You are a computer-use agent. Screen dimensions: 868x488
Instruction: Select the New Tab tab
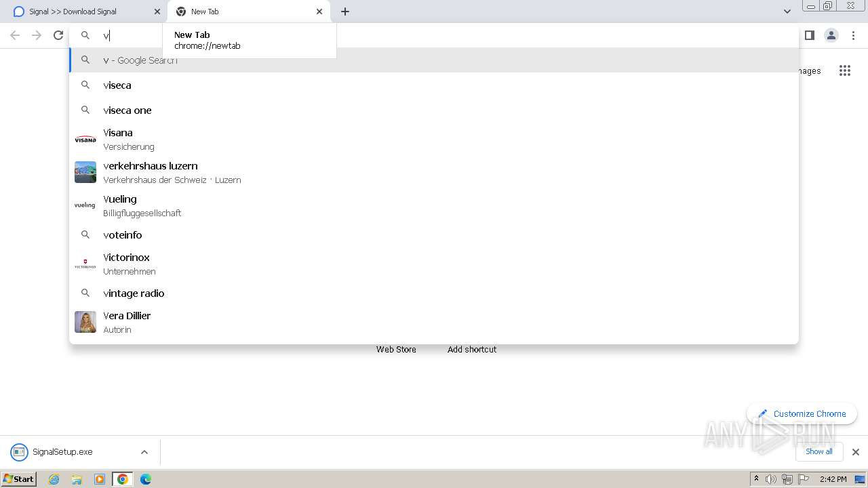(250, 12)
